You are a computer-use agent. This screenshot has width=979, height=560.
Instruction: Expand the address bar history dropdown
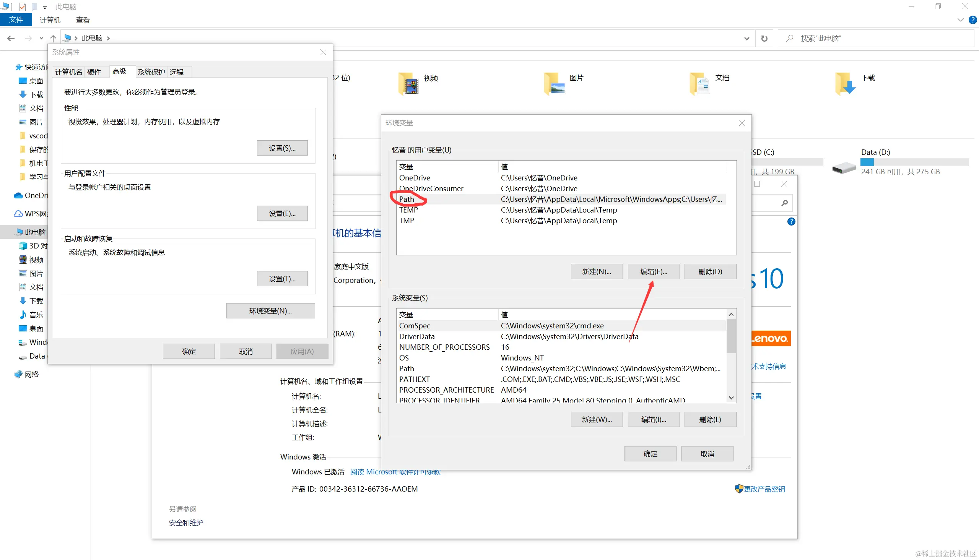pyautogui.click(x=746, y=39)
